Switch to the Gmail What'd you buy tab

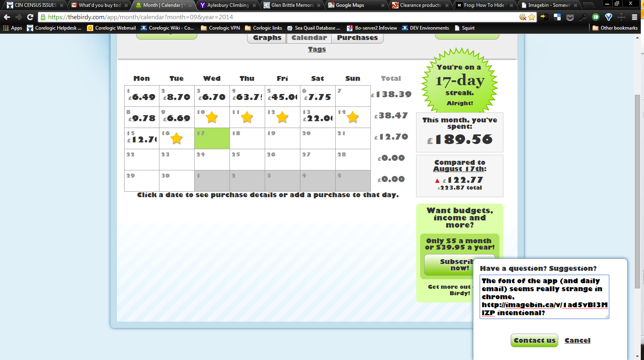99,5
